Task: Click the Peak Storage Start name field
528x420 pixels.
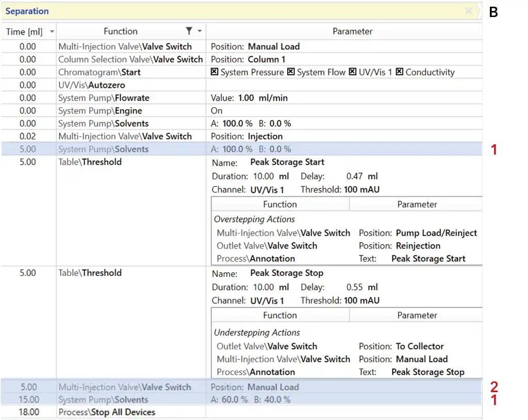Action: point(287,162)
